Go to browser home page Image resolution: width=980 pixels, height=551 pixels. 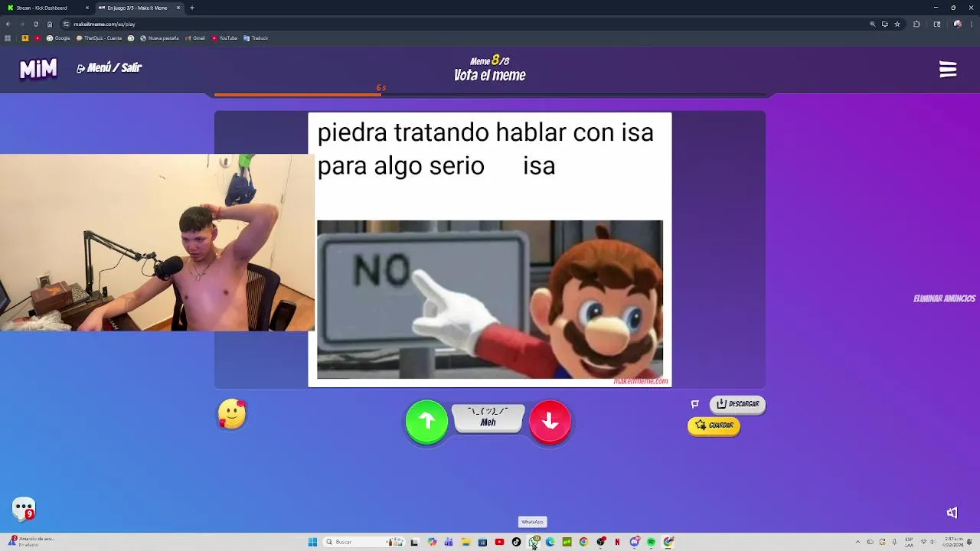(50, 24)
